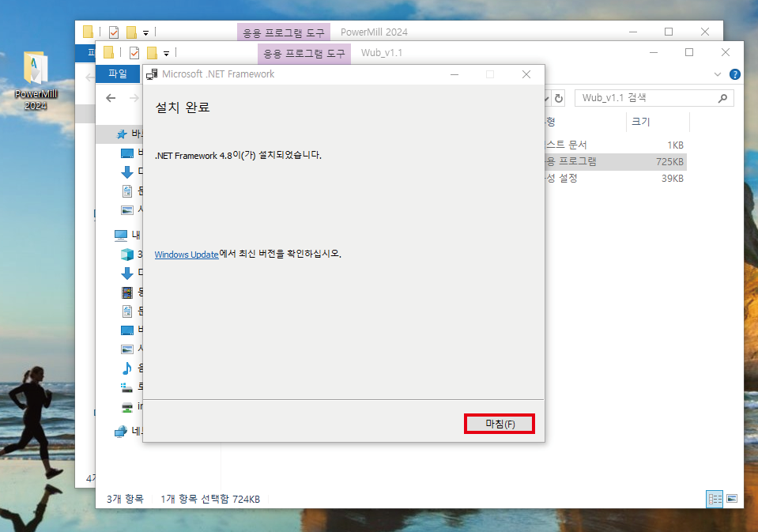Click properties checkmark icon in PowerMill 2024 title bar

[114, 32]
